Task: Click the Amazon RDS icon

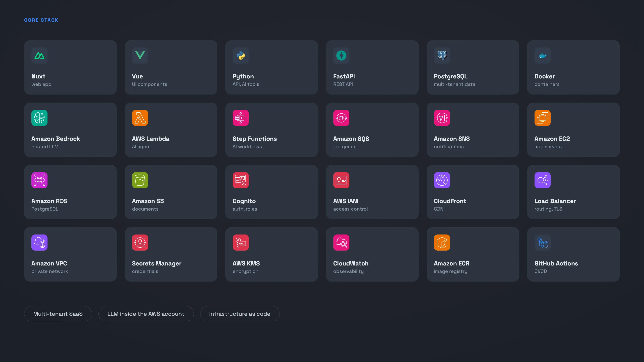Action: (x=39, y=180)
